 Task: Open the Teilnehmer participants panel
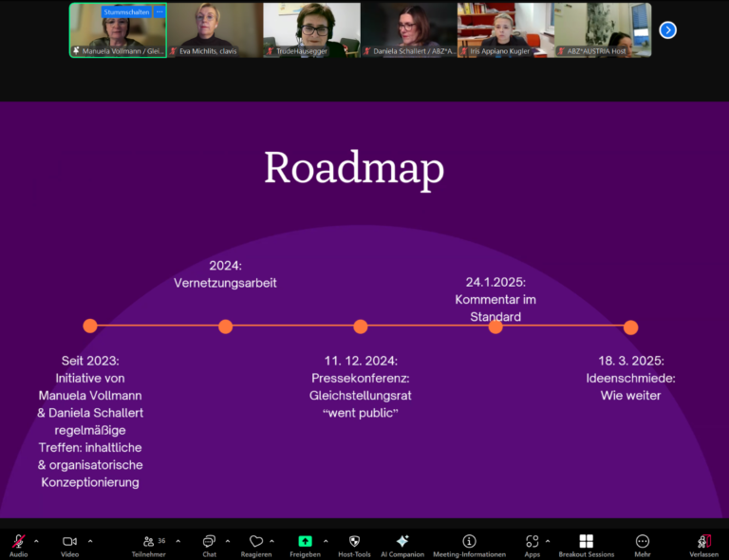(x=149, y=541)
